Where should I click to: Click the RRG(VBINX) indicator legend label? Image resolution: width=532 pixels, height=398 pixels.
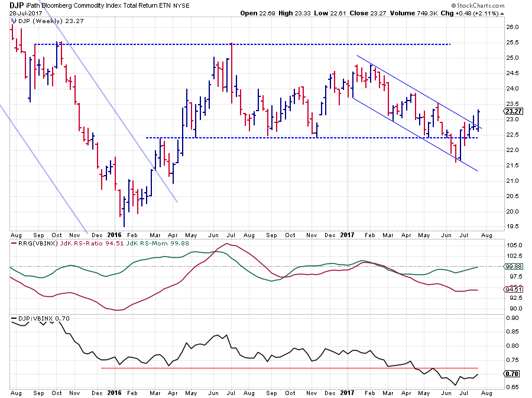click(38, 243)
